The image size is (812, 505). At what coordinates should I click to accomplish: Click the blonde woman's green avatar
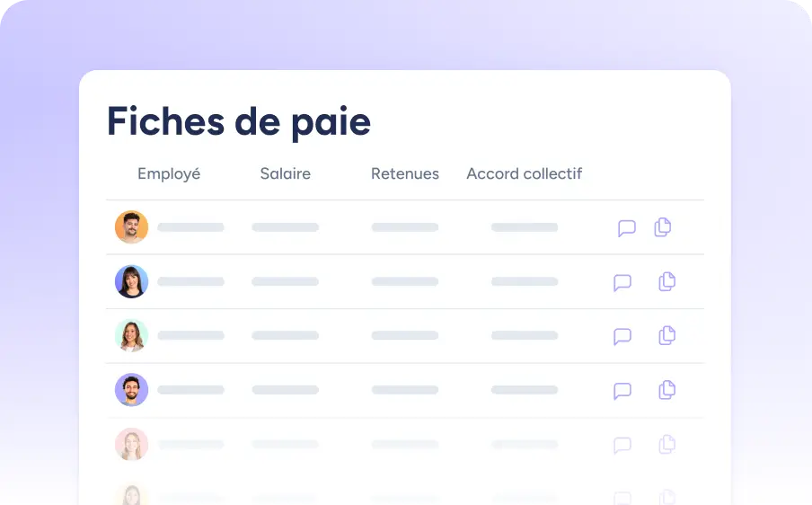pyautogui.click(x=131, y=335)
